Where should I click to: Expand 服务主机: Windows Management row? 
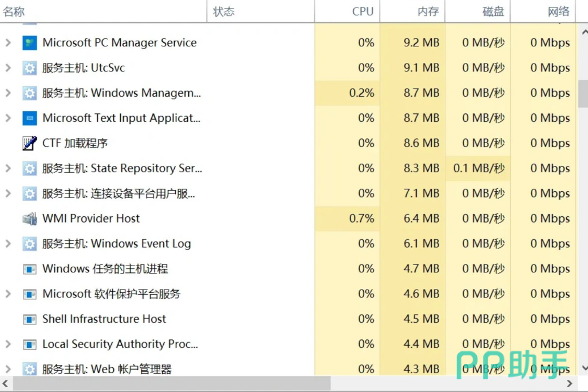click(8, 93)
